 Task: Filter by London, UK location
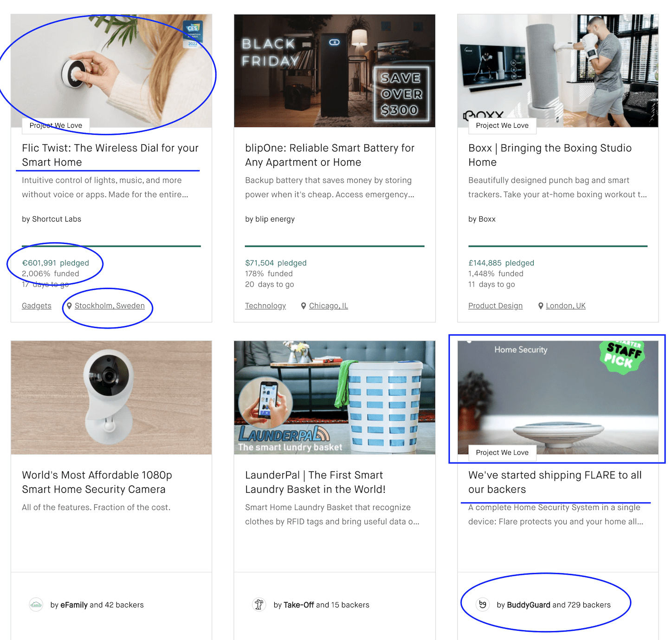tap(566, 306)
